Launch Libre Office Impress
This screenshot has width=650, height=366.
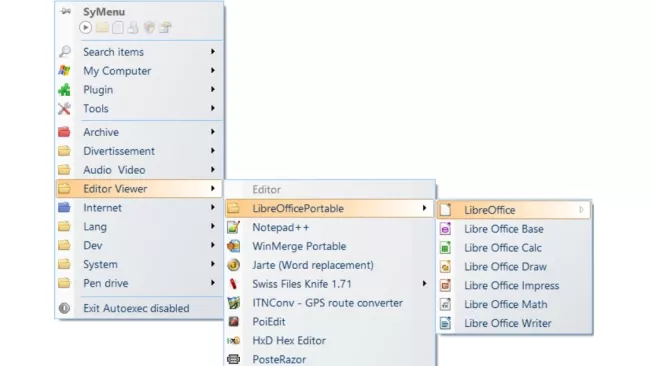pyautogui.click(x=514, y=286)
